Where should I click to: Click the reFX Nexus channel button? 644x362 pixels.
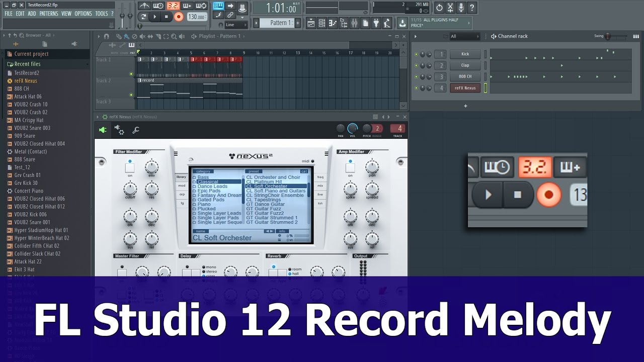click(x=465, y=88)
